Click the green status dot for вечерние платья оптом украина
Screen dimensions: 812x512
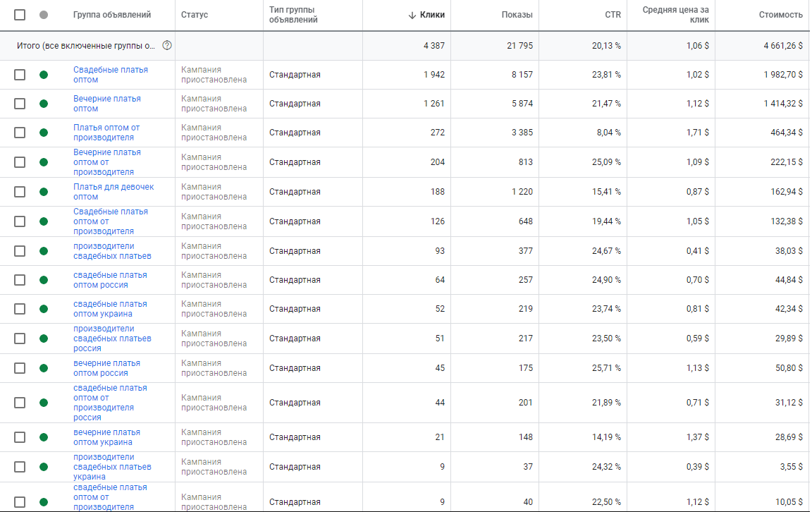(44, 437)
